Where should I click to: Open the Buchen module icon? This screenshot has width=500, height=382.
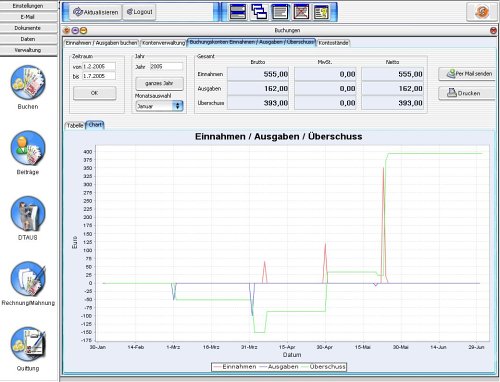coord(28,82)
